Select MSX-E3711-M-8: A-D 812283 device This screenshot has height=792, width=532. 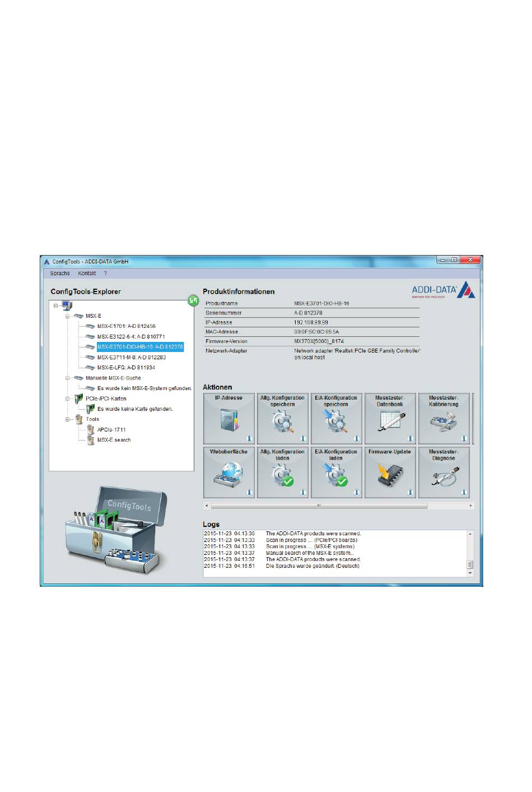(x=132, y=358)
